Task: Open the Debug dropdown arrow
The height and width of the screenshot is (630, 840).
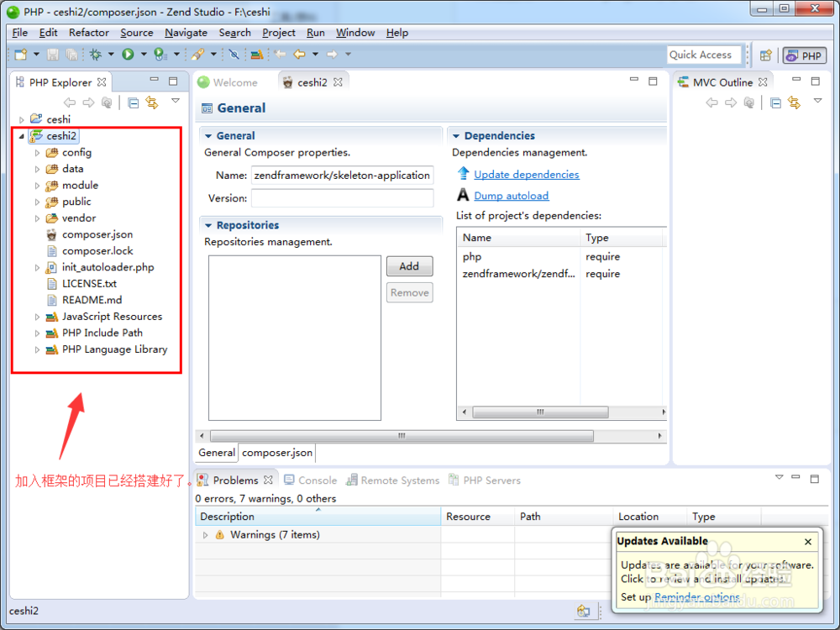Action: 111,54
